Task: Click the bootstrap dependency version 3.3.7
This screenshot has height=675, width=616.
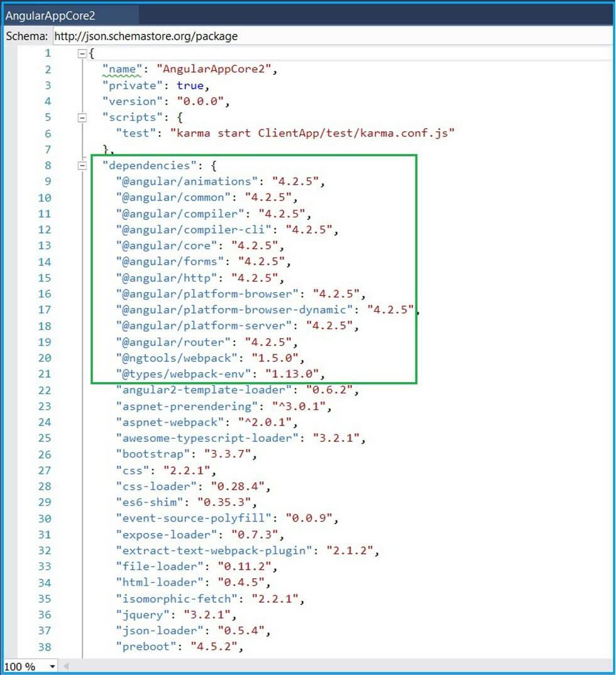Action: (234, 454)
